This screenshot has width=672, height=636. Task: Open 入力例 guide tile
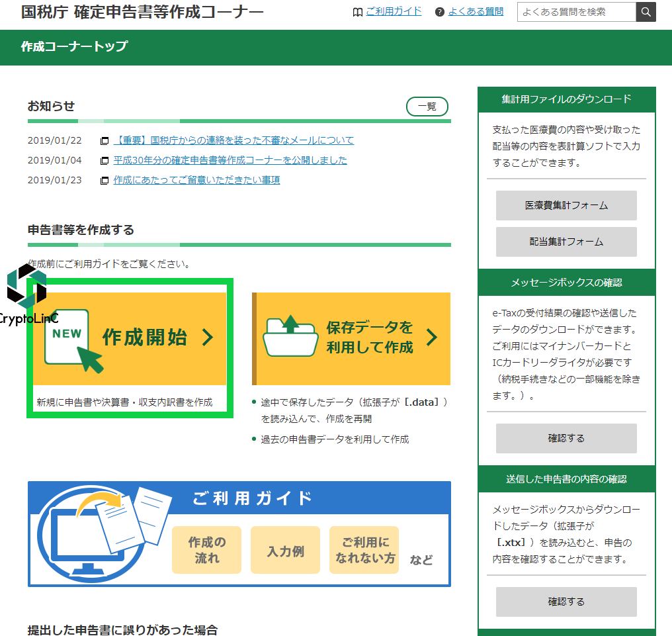point(286,550)
